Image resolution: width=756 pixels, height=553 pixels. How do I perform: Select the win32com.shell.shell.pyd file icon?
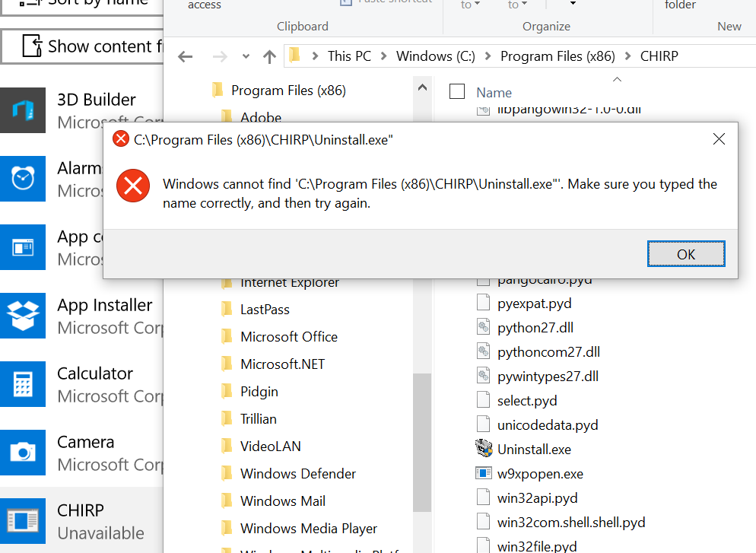483,522
